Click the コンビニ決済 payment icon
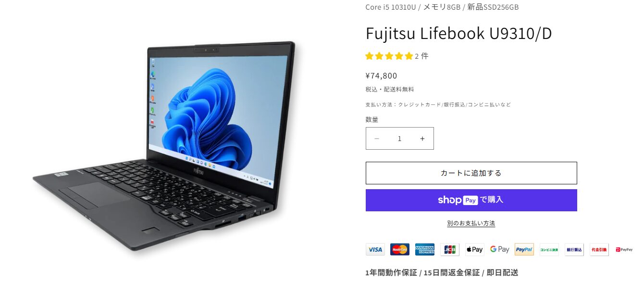Screen dimensions: 644x297 (549, 249)
